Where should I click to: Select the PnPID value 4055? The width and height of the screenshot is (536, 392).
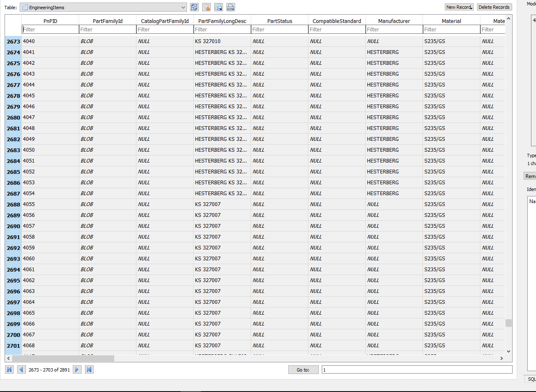point(29,204)
